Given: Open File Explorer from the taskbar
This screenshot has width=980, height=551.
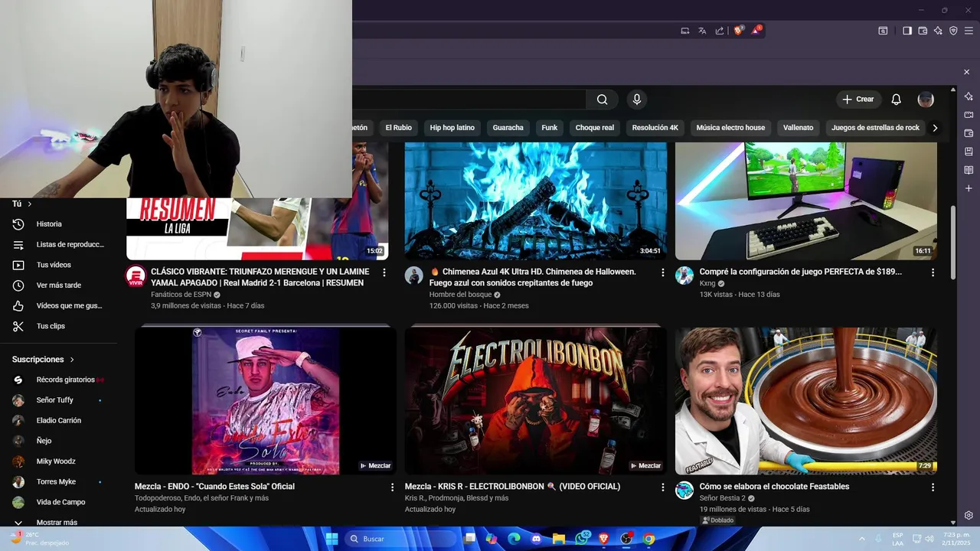Looking at the screenshot, I should click(x=559, y=539).
